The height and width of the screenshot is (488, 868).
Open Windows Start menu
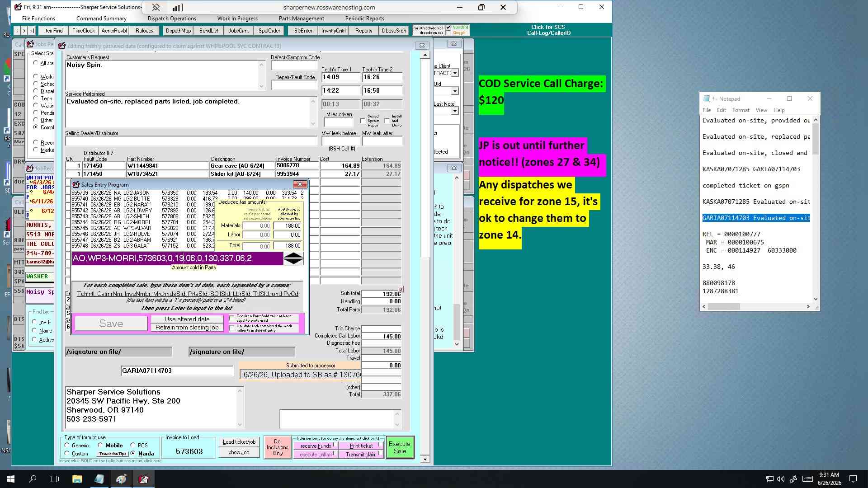click(x=11, y=479)
